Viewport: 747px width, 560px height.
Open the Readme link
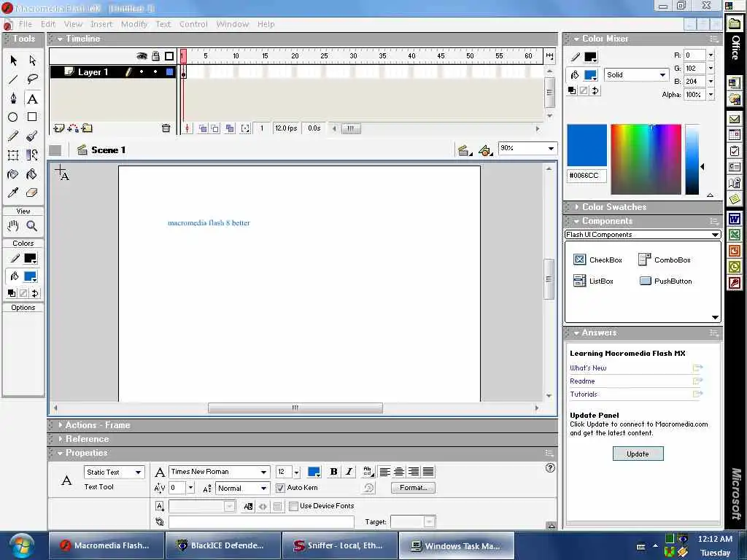tap(582, 381)
